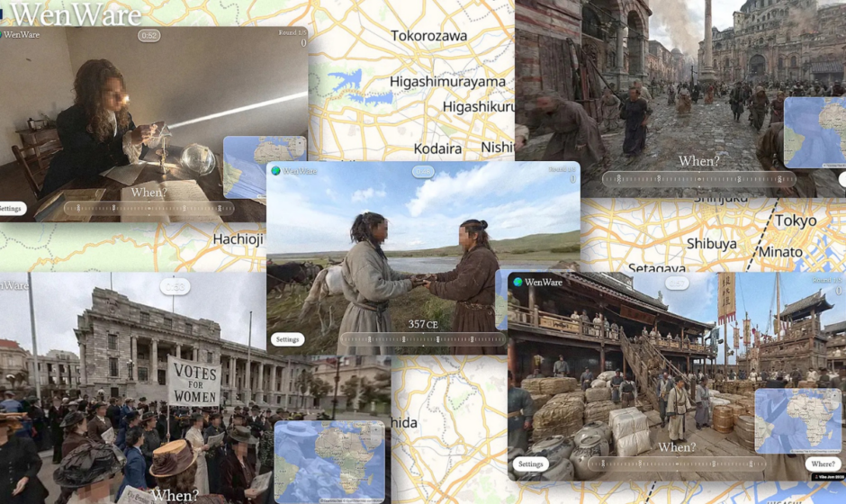
Task: Open Settings in the harbor market card
Action: [x=530, y=464]
